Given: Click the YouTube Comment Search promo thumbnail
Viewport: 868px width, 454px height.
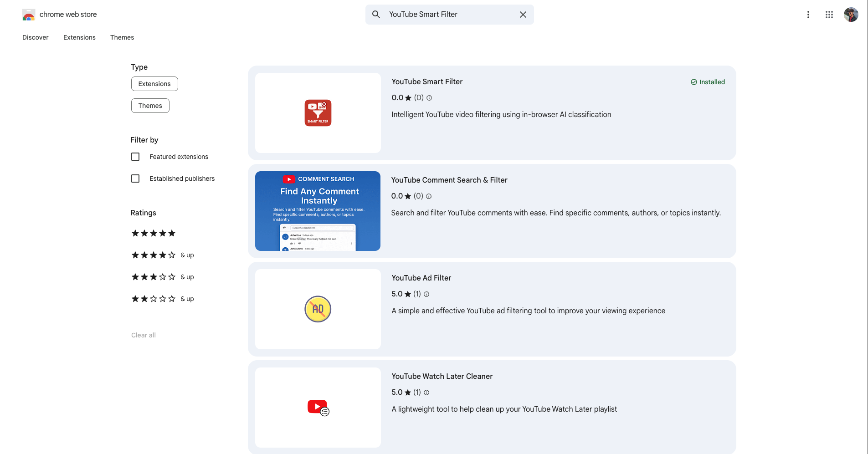Looking at the screenshot, I should click(318, 211).
